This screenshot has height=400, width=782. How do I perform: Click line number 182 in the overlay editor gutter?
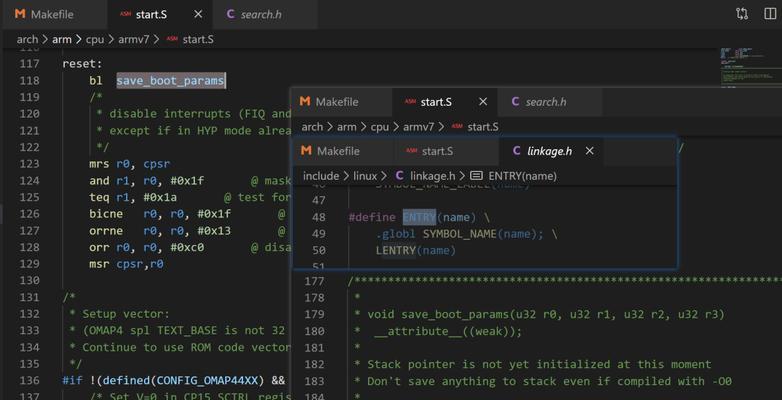[314, 365]
